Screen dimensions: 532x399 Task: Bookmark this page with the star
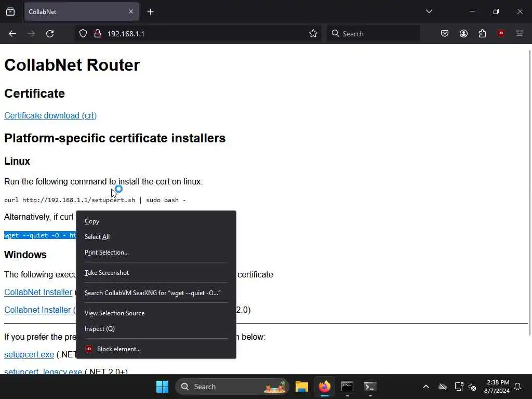pos(313,34)
